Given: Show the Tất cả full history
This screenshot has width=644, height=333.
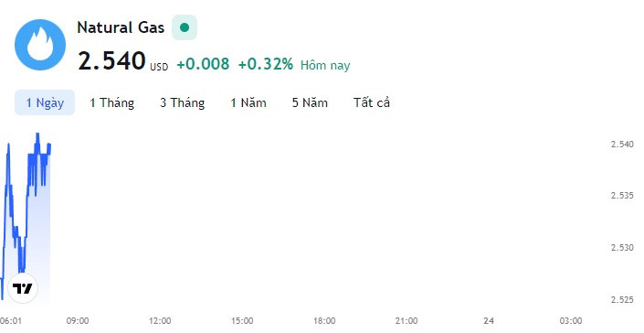Looking at the screenshot, I should [x=372, y=102].
